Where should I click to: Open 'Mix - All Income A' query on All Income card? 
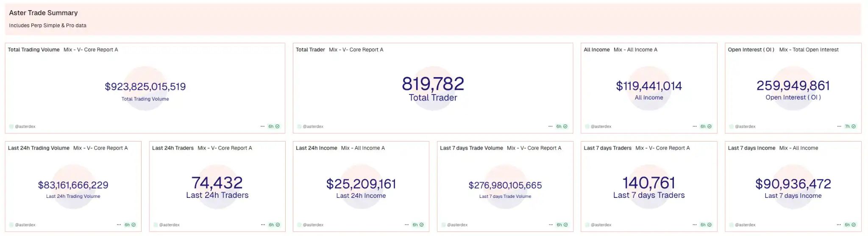pyautogui.click(x=635, y=50)
